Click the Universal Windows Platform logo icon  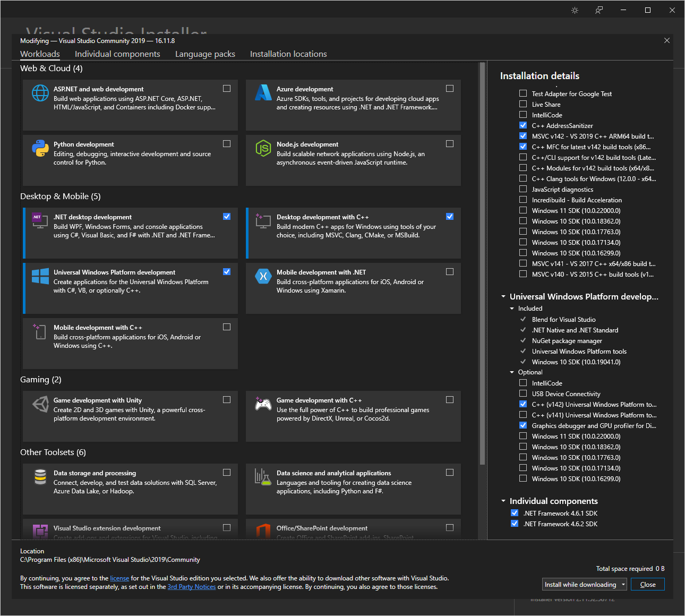pos(40,276)
